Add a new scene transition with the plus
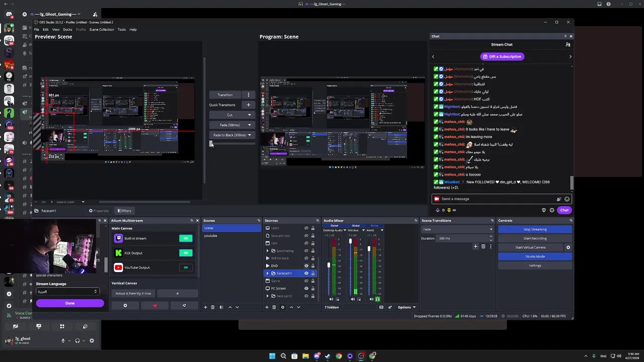This screenshot has height=362, width=644. [x=475, y=246]
